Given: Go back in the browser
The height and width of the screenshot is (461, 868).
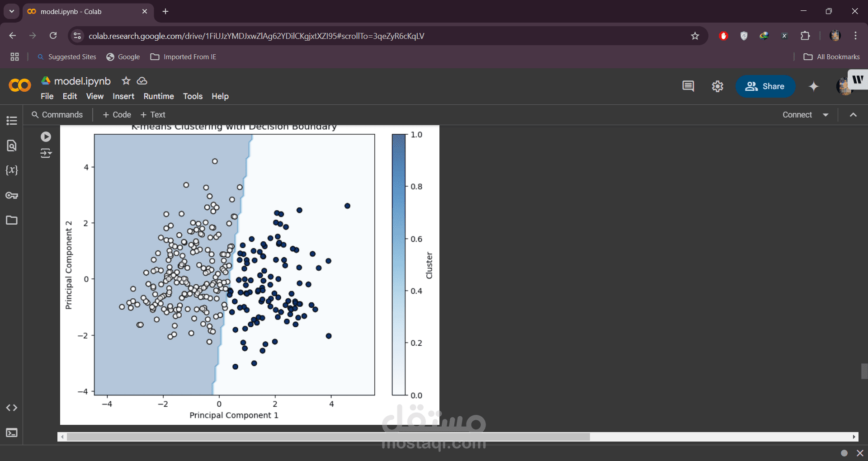Looking at the screenshot, I should [13, 36].
